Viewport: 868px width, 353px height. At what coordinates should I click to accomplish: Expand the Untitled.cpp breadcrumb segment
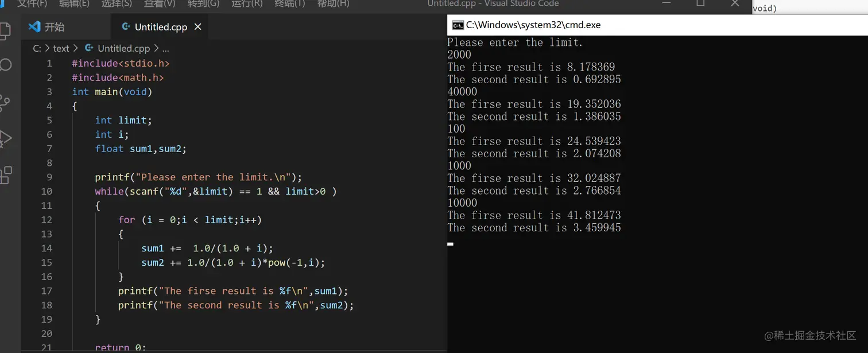coord(123,48)
